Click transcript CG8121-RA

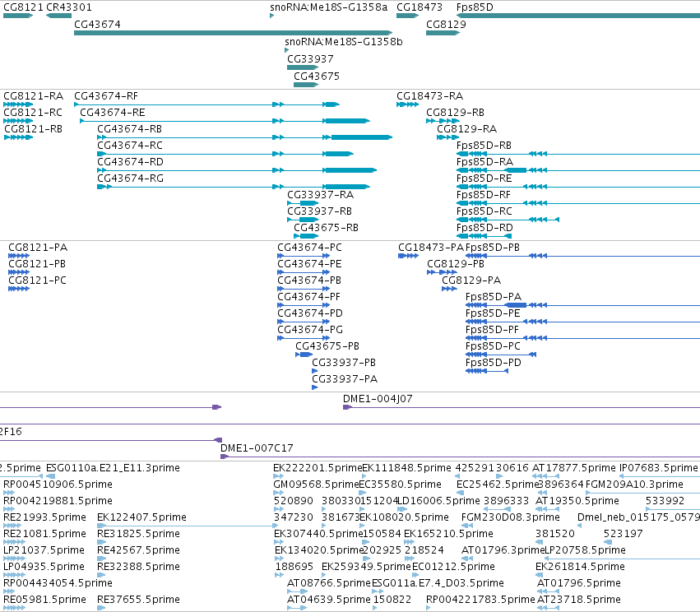33,96
